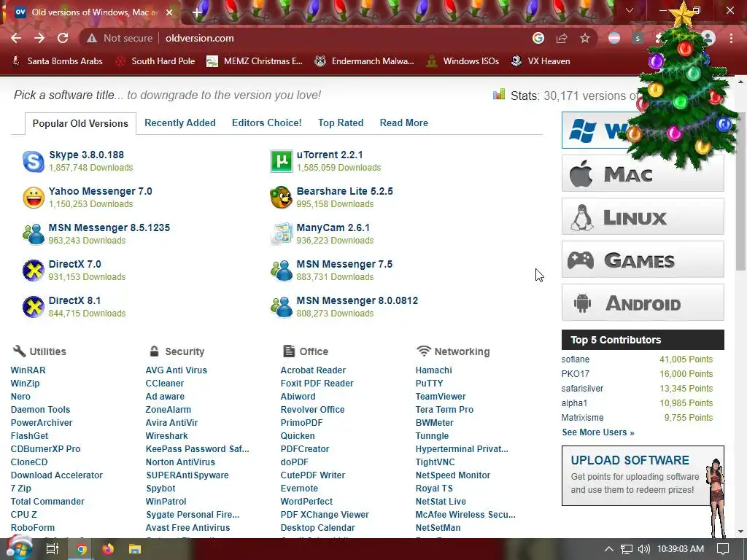Choose the Android platform button
Screen dimensions: 747x560
[643, 303]
